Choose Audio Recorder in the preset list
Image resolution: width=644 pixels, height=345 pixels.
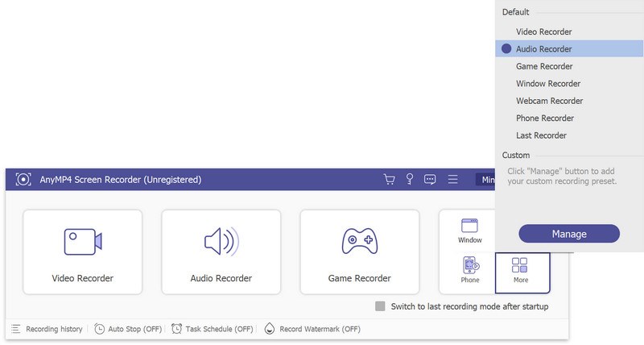click(569, 49)
